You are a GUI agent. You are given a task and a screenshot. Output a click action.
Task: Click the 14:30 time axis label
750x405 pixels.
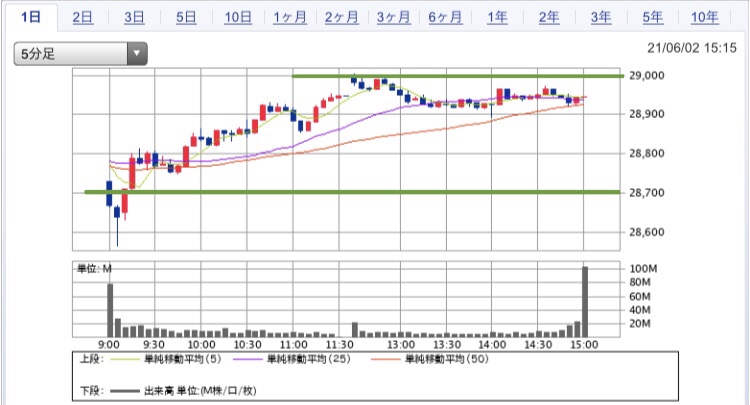pos(538,345)
